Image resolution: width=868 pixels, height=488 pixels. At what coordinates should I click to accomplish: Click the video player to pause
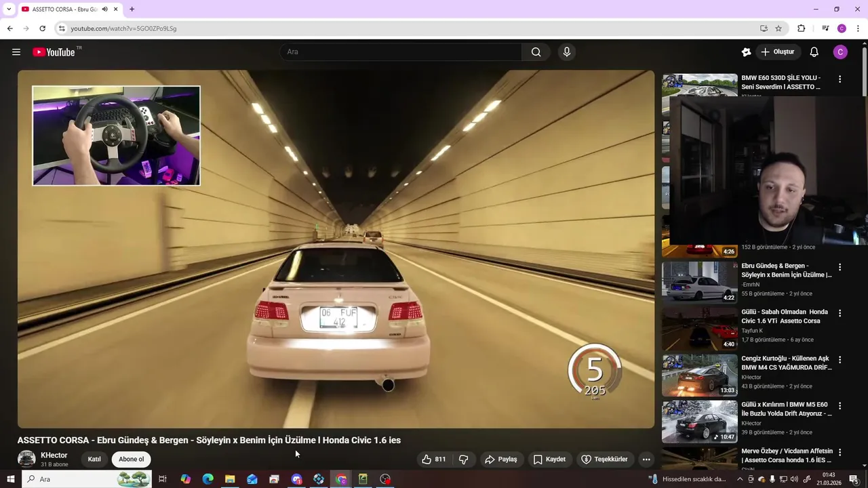click(336, 249)
